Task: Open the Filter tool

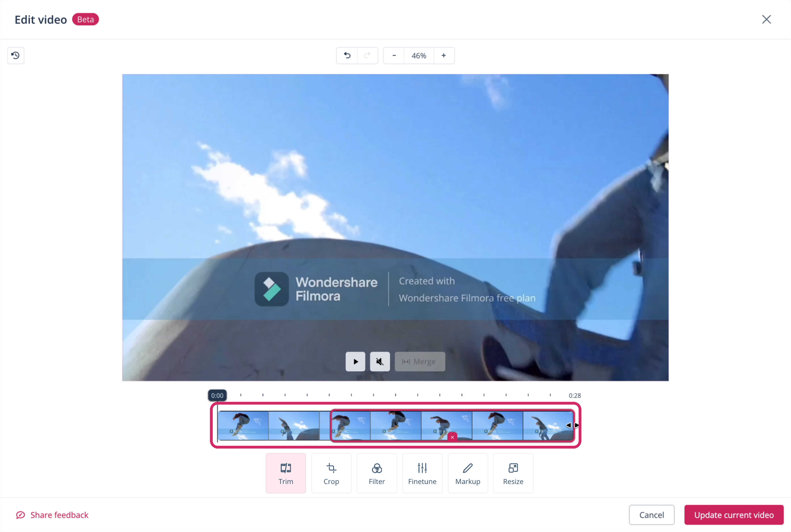Action: tap(377, 473)
